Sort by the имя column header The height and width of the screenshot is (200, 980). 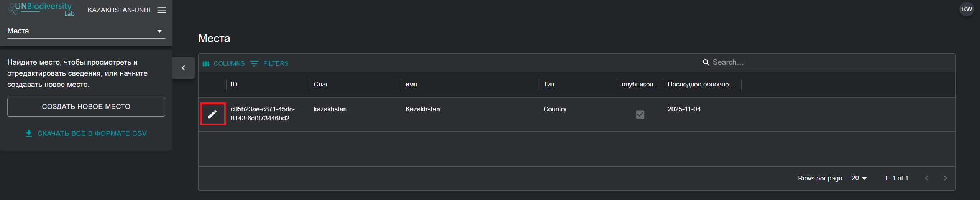click(411, 85)
